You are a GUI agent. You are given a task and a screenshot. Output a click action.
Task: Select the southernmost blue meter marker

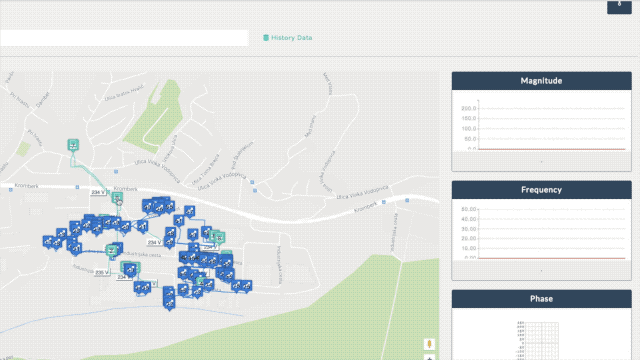coord(169,304)
